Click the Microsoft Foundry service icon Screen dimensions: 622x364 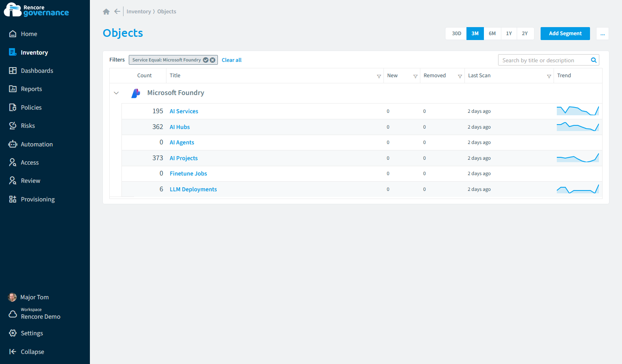[136, 93]
